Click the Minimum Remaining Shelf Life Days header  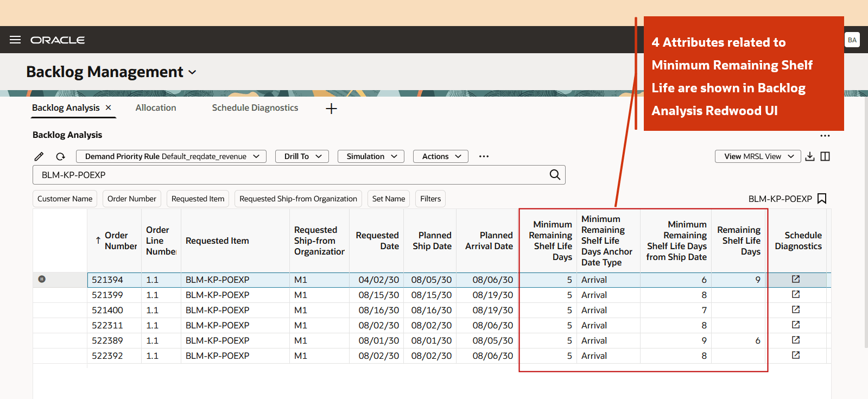pos(548,240)
